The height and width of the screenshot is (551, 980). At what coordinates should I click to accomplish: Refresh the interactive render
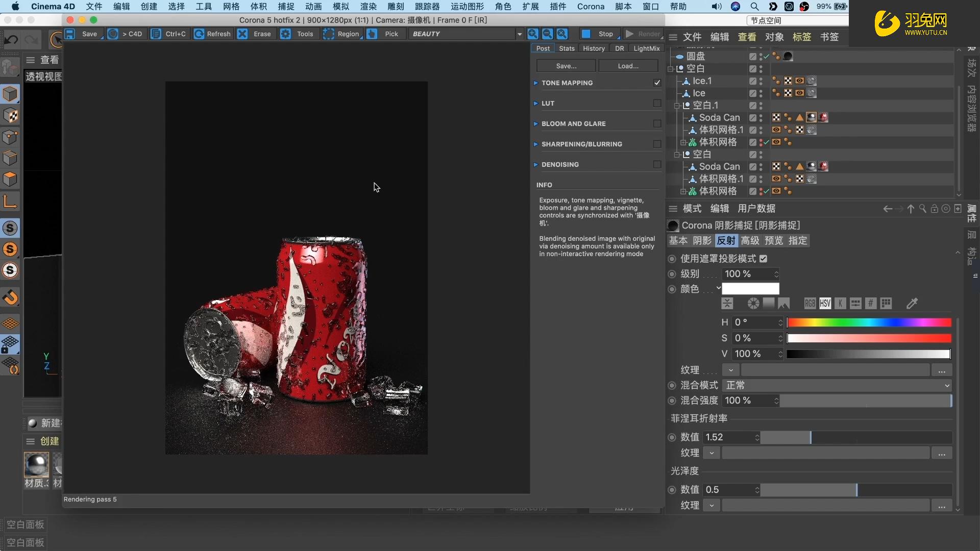click(212, 34)
